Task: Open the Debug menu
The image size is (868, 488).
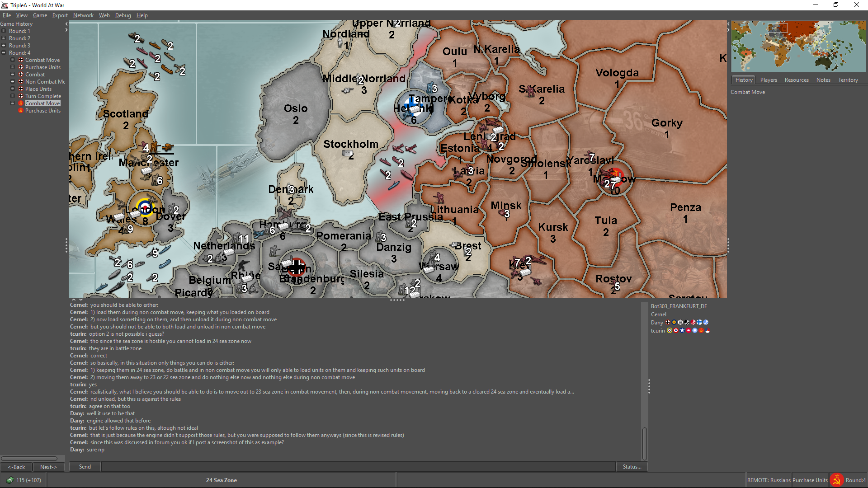Action: (123, 15)
